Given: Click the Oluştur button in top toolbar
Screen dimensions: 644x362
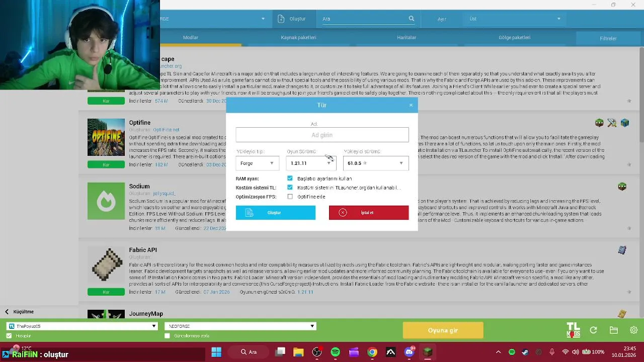Looking at the screenshot, I should [x=292, y=19].
